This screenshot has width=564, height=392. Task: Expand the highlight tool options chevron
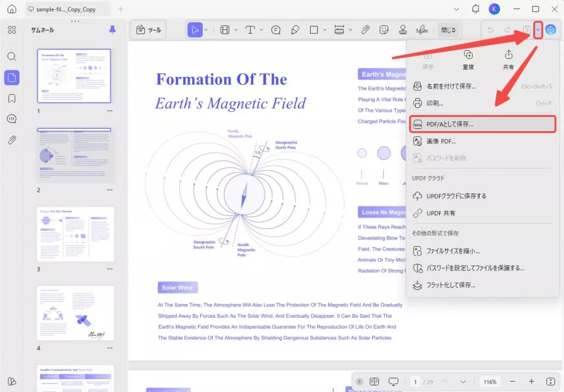coord(236,30)
